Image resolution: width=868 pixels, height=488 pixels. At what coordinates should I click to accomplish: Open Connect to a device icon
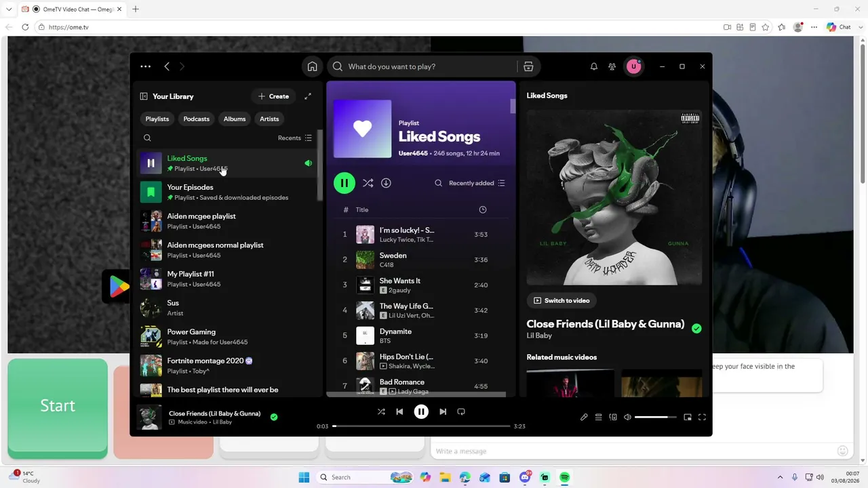coord(613,417)
